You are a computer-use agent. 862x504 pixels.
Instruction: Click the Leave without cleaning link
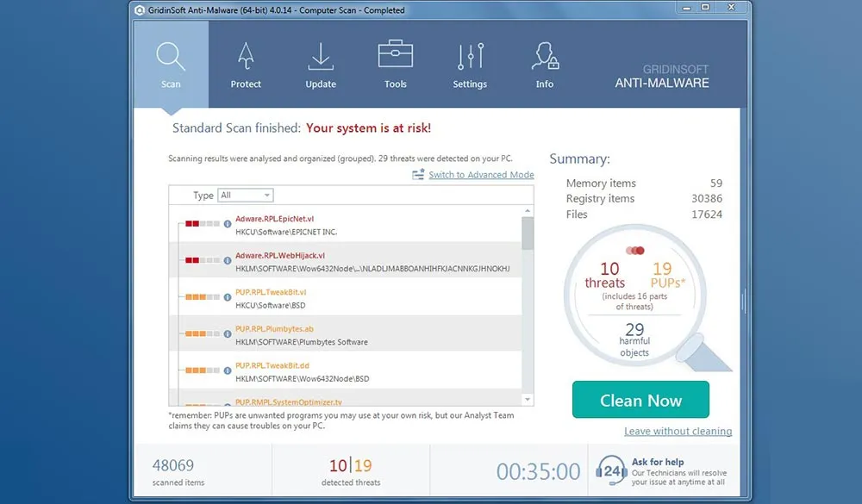678,431
